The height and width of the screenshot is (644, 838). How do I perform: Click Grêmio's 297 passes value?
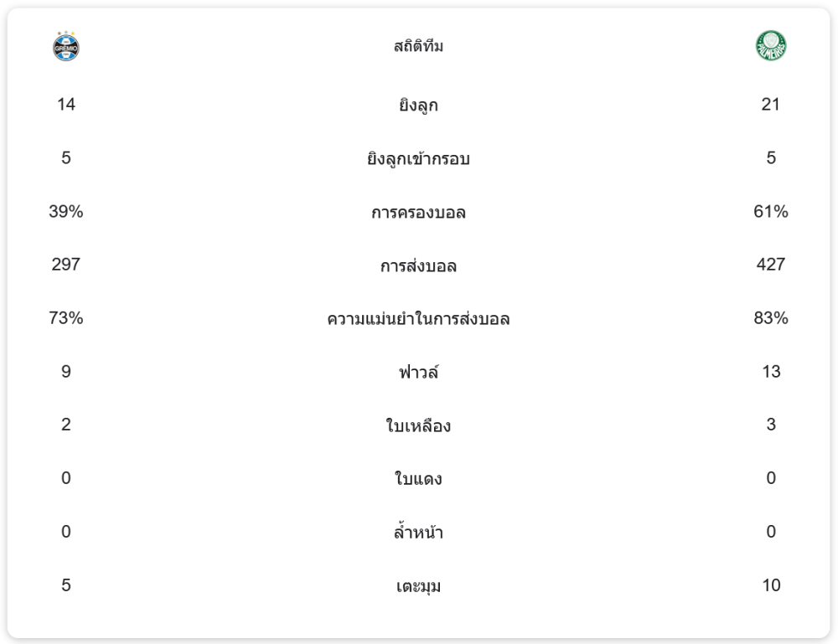65,265
